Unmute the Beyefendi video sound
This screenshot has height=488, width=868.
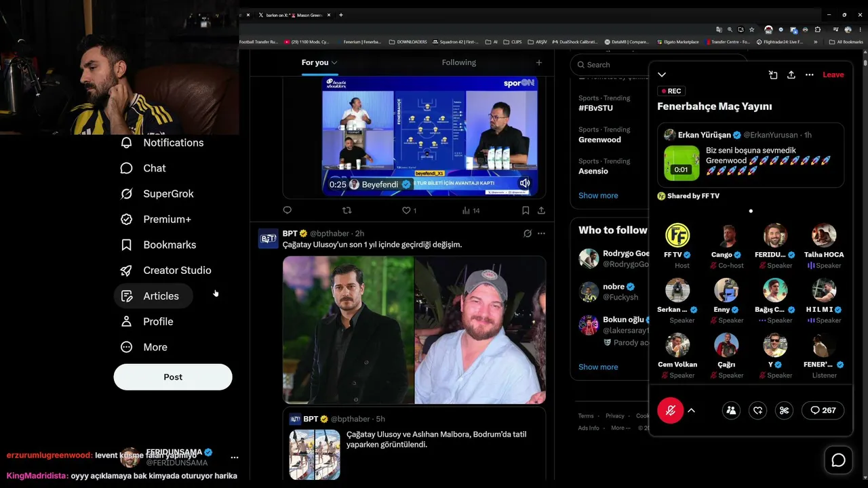[525, 183]
